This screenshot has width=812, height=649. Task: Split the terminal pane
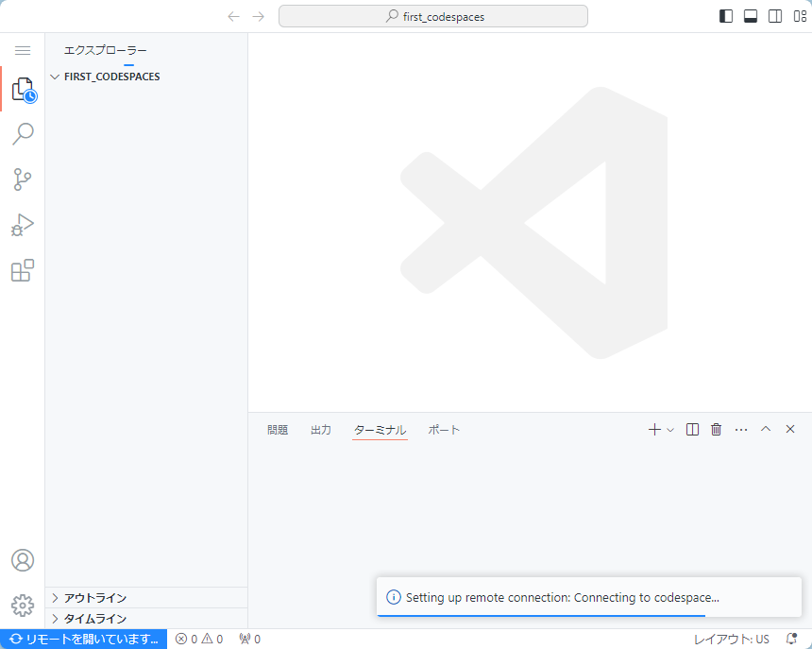[x=692, y=430]
